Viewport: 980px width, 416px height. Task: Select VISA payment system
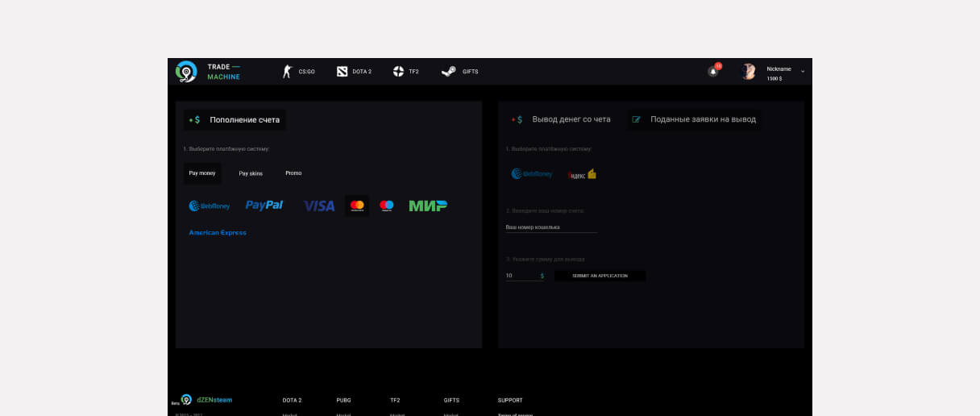tap(319, 206)
